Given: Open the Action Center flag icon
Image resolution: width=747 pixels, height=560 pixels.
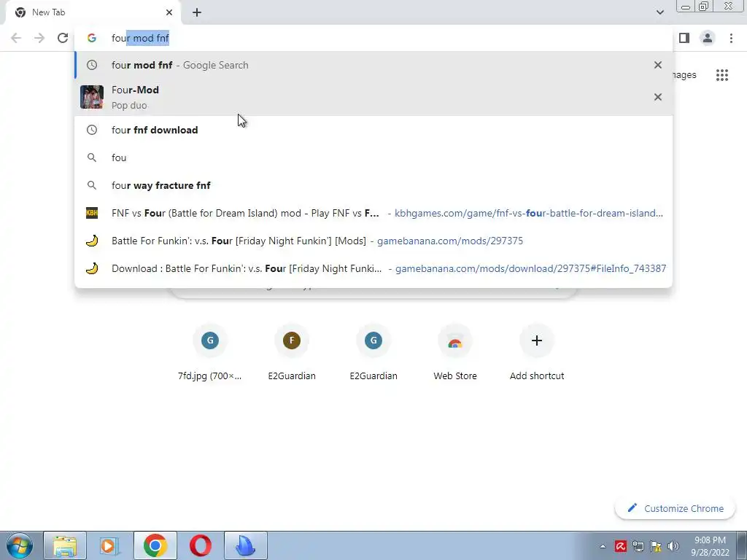Looking at the screenshot, I should [656, 546].
